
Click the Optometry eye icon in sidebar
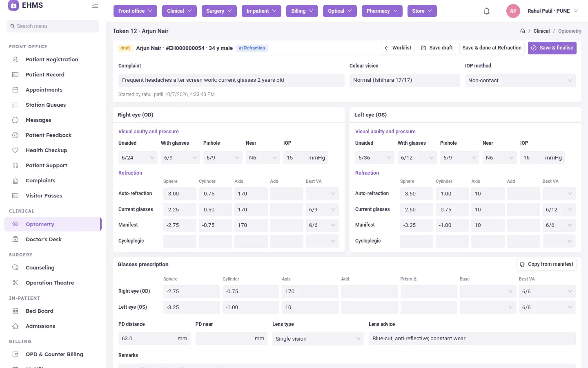[16, 224]
